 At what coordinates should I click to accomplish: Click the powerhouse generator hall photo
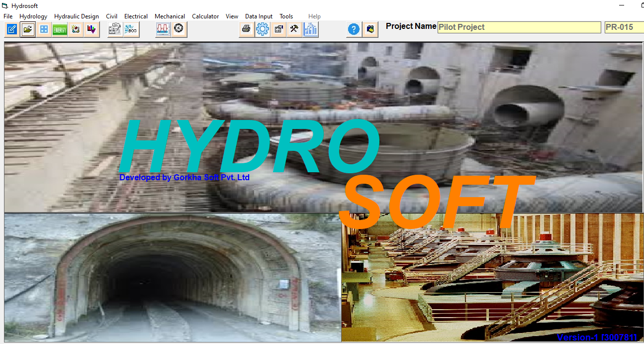point(492,277)
